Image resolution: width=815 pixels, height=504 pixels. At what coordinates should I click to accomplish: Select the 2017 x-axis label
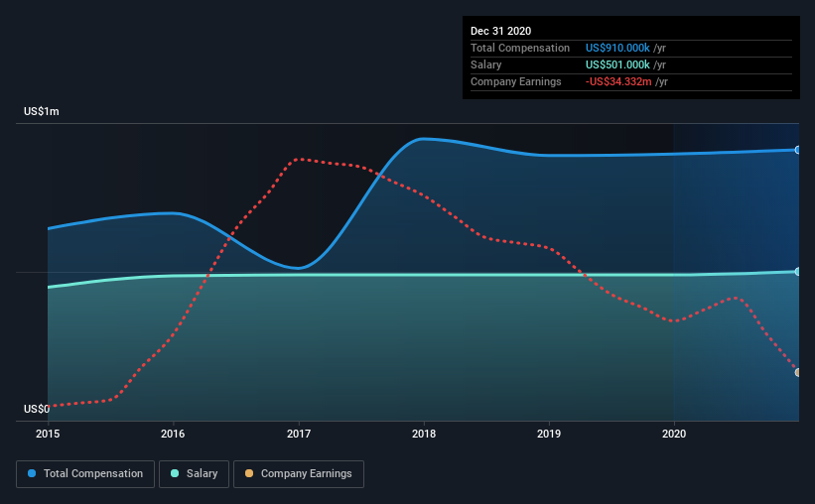pyautogui.click(x=299, y=434)
